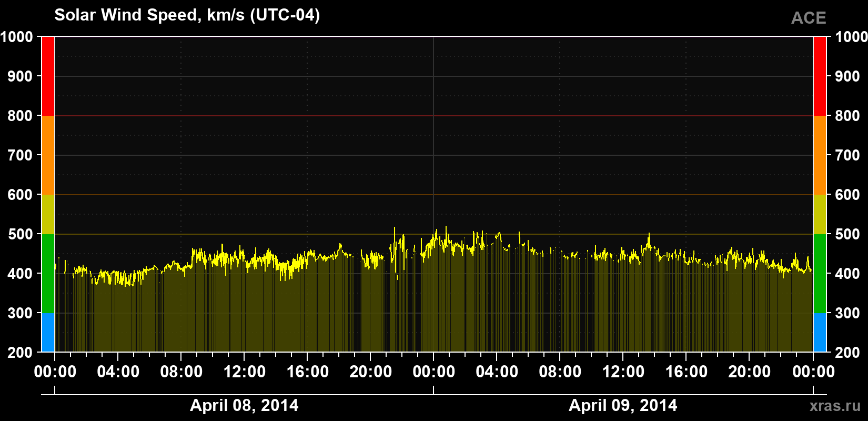Click the final 00:00 label ending April 09
The image size is (868, 421).
813,372
